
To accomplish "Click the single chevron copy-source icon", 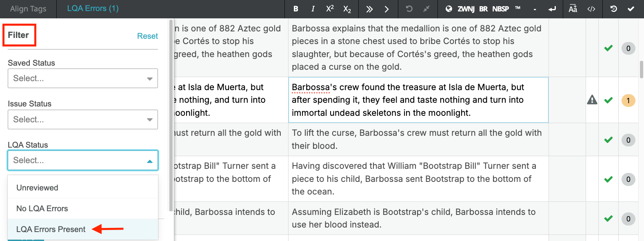I will pos(386,9).
